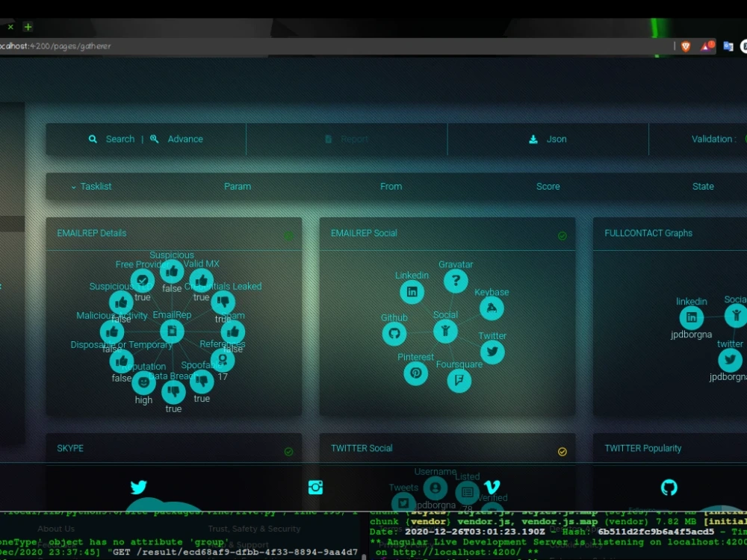This screenshot has width=747, height=560.
Task: Download results with the Json button
Action: click(x=556, y=139)
